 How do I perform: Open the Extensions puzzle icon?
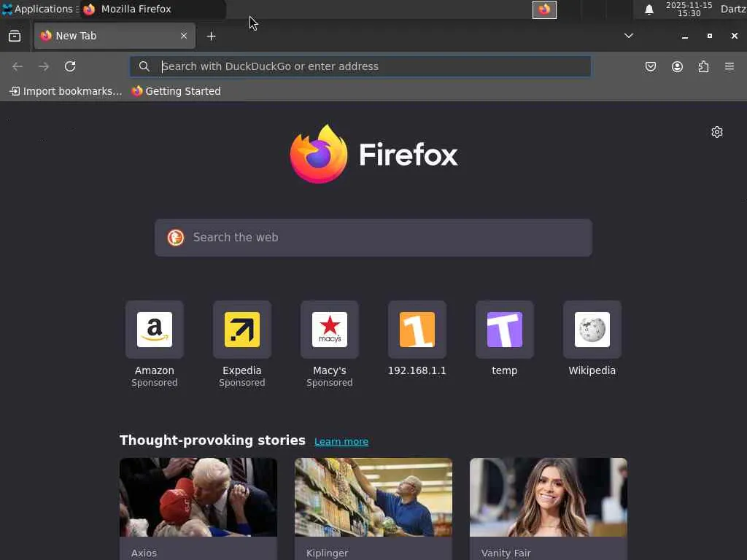click(x=703, y=66)
